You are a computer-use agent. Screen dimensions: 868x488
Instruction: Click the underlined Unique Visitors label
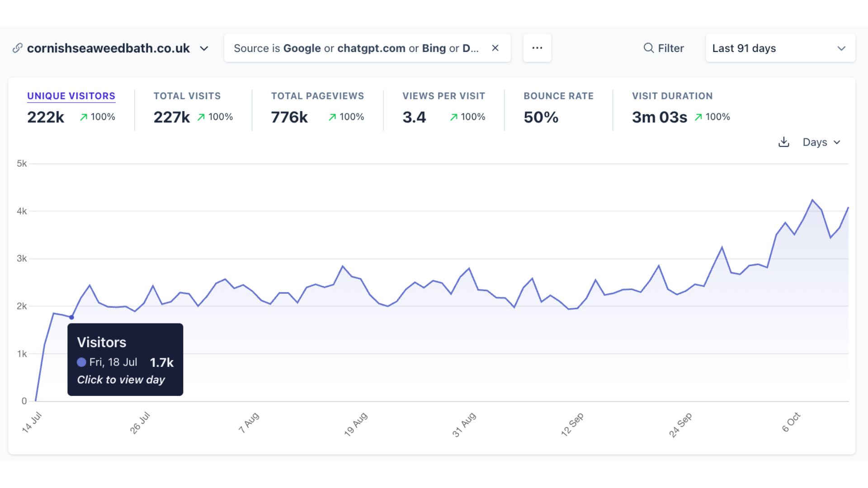71,96
